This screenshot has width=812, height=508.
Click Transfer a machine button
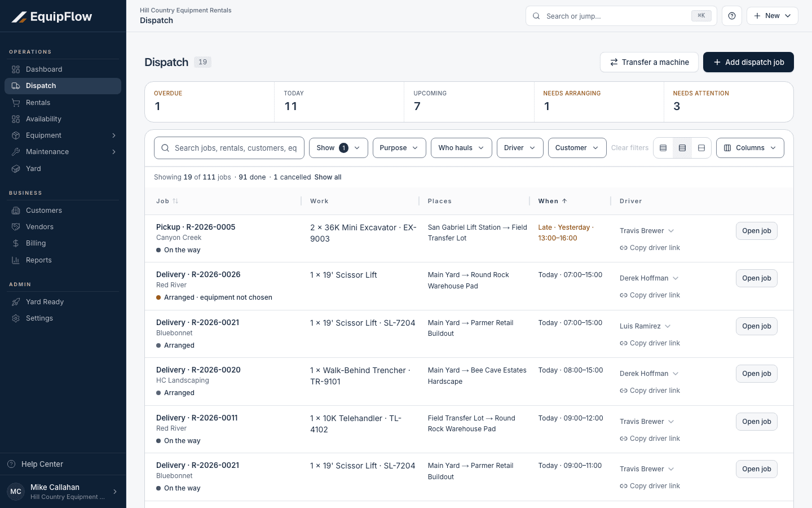point(649,62)
